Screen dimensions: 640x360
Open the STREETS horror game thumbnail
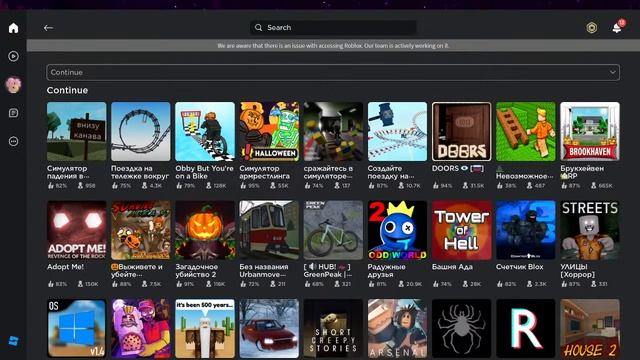click(x=590, y=230)
